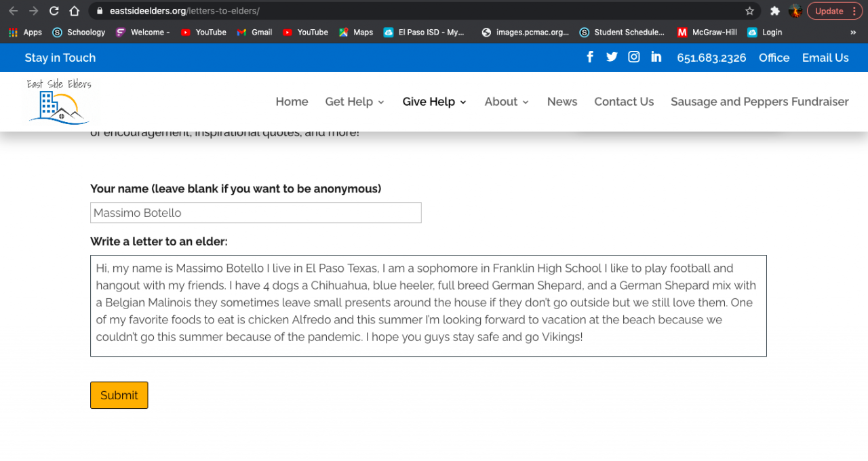The image size is (868, 461).
Task: Open the Instagram social icon
Action: click(634, 57)
